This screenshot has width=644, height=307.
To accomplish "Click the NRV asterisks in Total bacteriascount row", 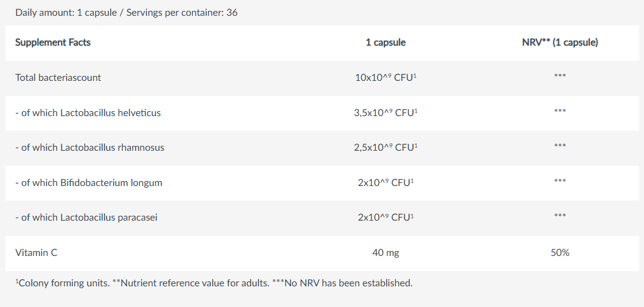I will pyautogui.click(x=560, y=77).
